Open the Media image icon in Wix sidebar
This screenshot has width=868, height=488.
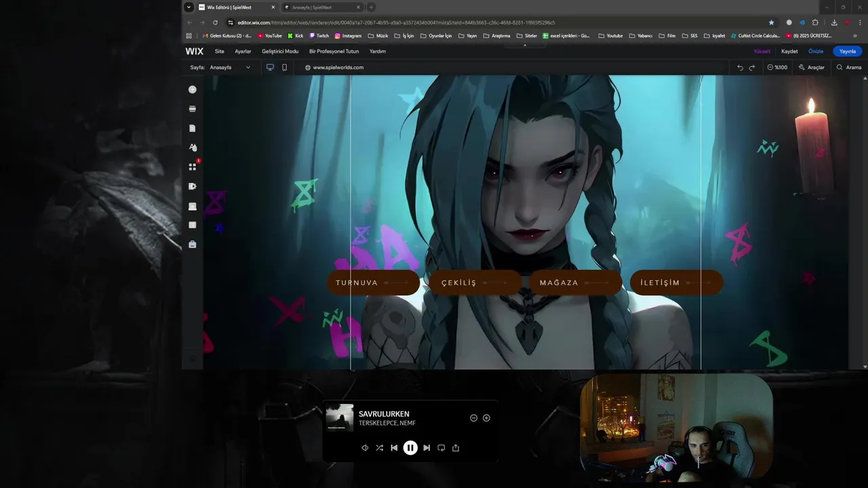click(x=193, y=206)
